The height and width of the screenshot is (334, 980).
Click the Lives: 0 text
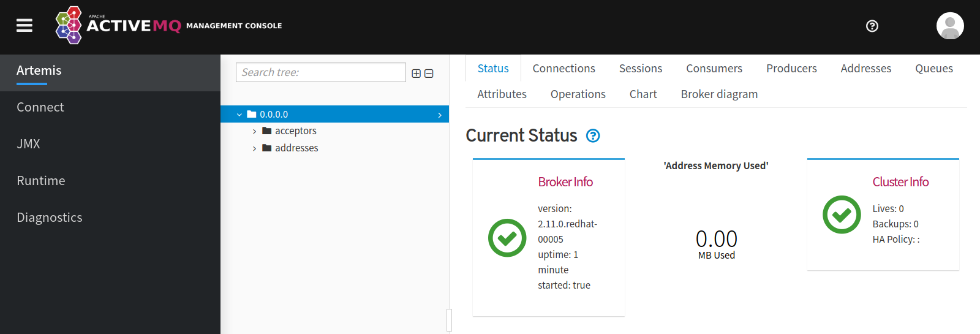tap(888, 209)
